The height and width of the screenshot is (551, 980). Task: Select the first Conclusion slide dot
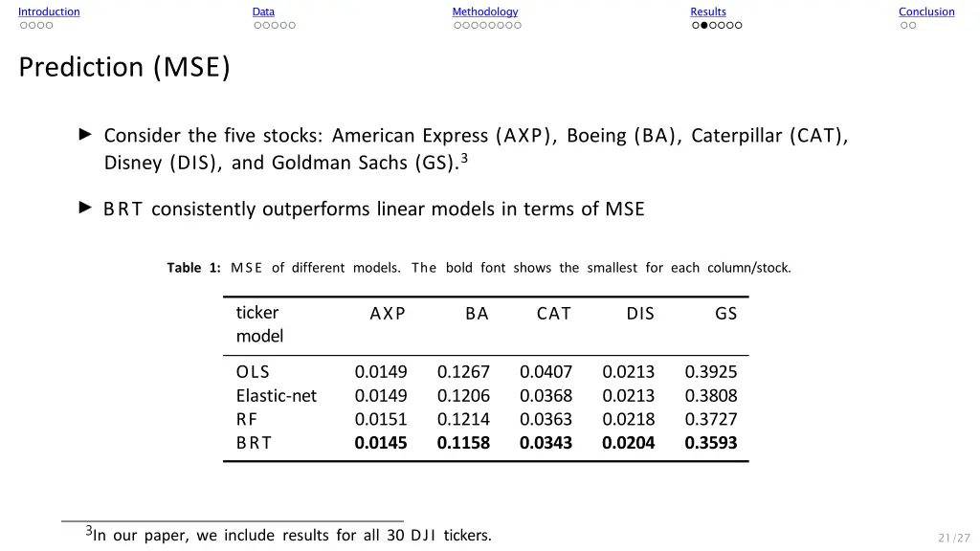pyautogui.click(x=903, y=26)
